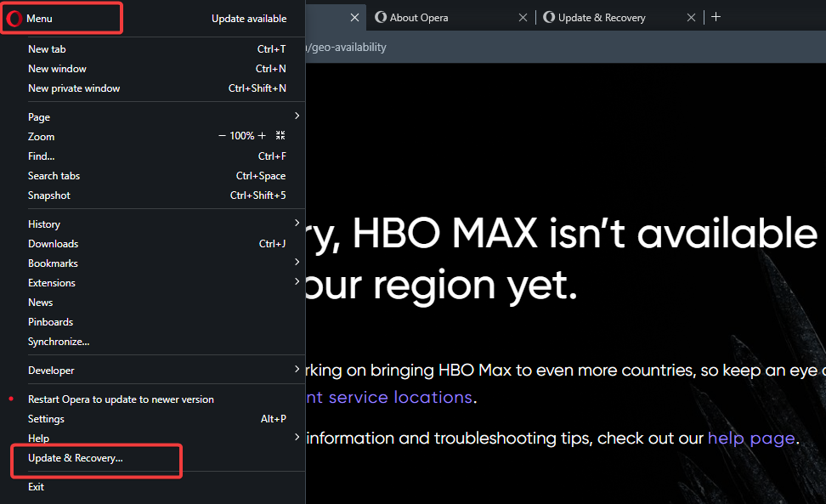Viewport: 826px width, 504px height.
Task: Click the zoom in plus icon
Action: (x=262, y=136)
